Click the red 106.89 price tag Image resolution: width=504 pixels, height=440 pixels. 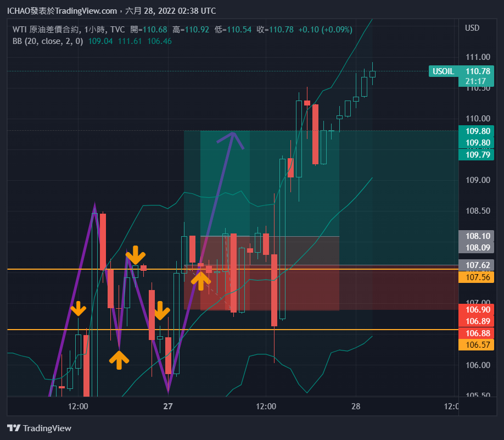[478, 321]
